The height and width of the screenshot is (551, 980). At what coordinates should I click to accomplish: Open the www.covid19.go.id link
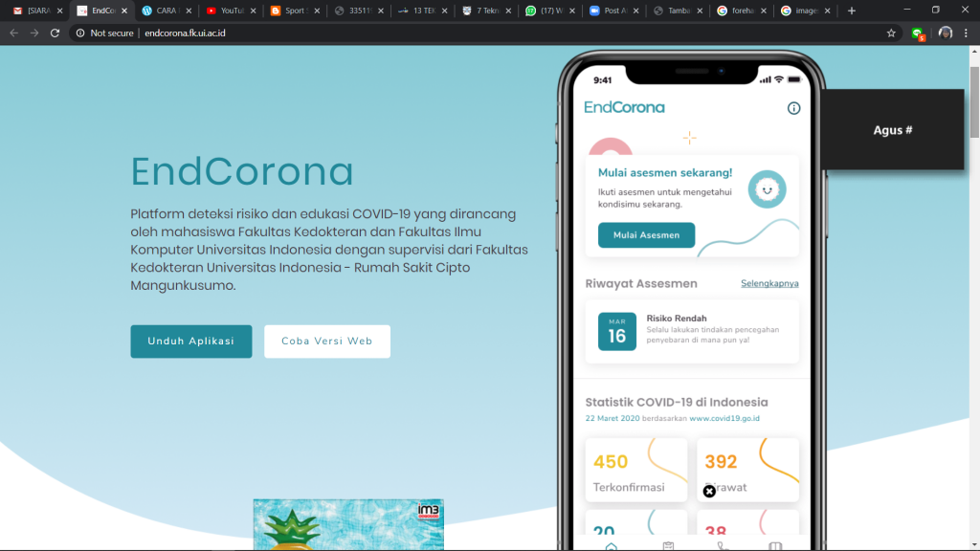(724, 419)
